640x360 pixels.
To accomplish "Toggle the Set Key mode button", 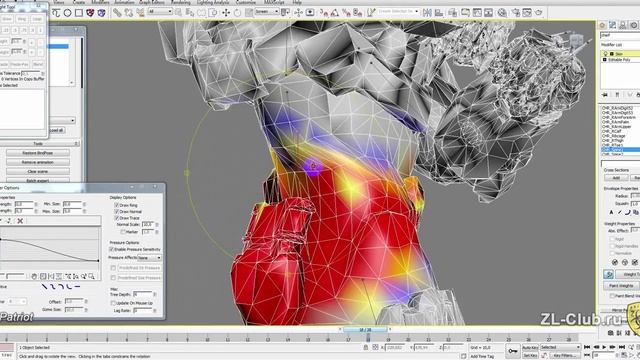I will pyautogui.click(x=530, y=356).
